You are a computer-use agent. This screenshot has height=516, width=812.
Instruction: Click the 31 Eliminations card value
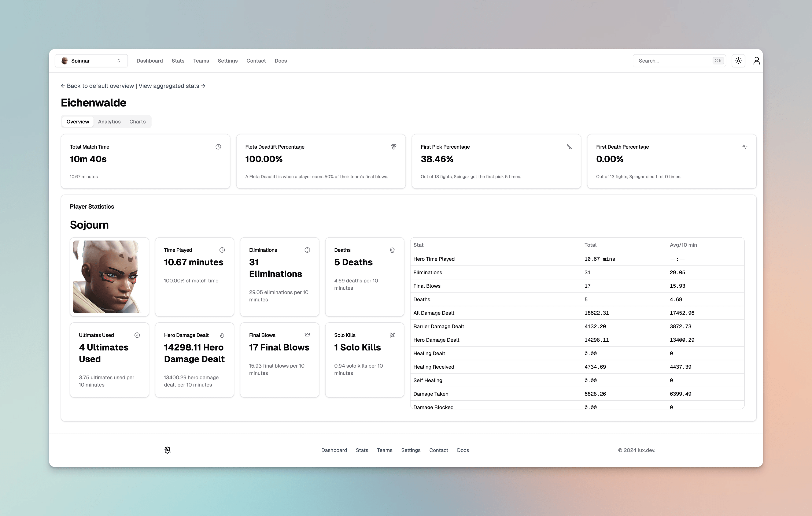(276, 268)
